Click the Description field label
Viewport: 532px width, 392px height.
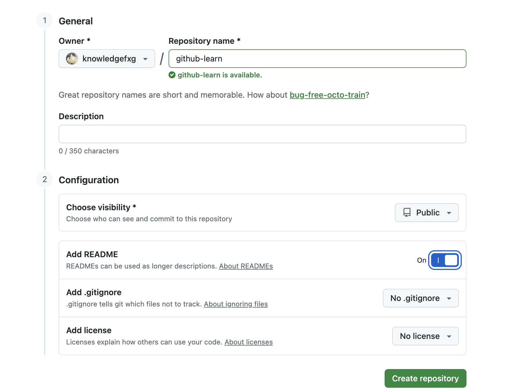[x=81, y=116]
